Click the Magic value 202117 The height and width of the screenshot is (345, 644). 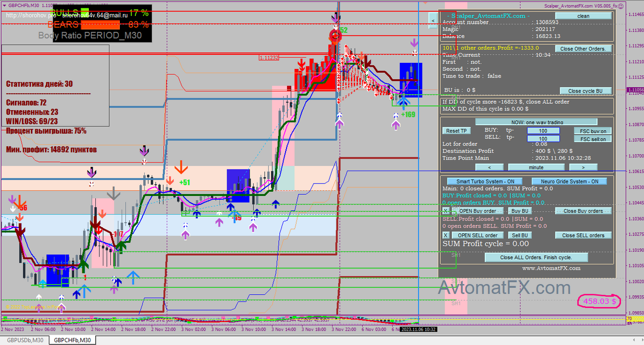click(x=544, y=29)
